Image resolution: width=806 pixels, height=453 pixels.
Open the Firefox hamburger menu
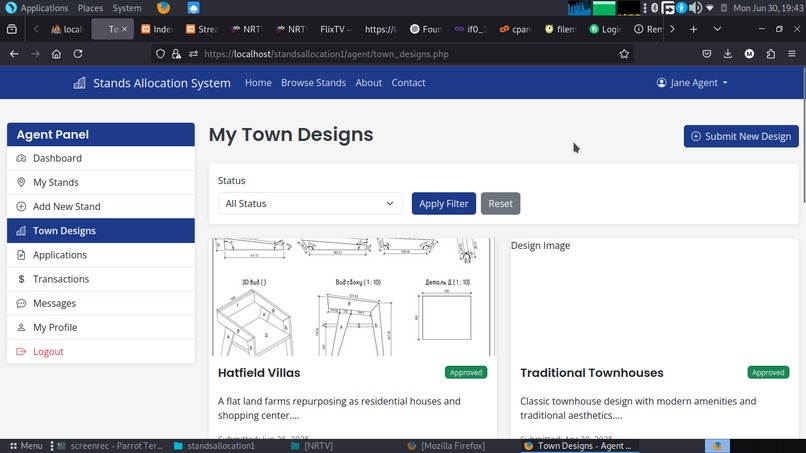tap(792, 54)
